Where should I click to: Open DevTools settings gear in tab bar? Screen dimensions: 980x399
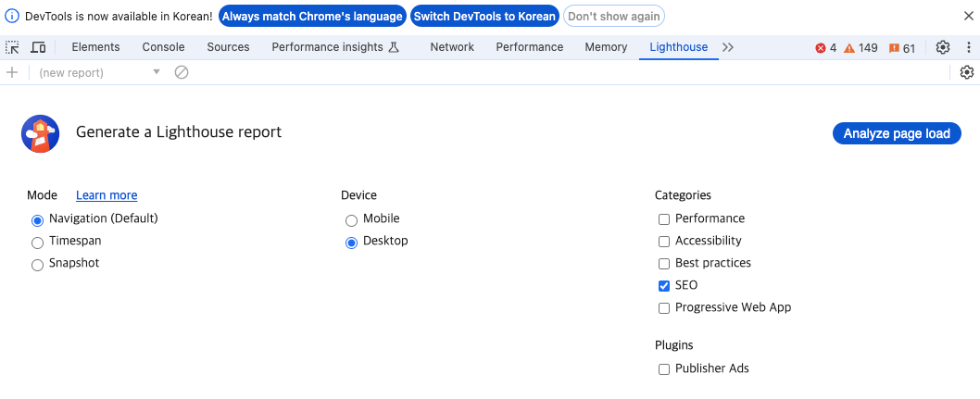point(943,47)
